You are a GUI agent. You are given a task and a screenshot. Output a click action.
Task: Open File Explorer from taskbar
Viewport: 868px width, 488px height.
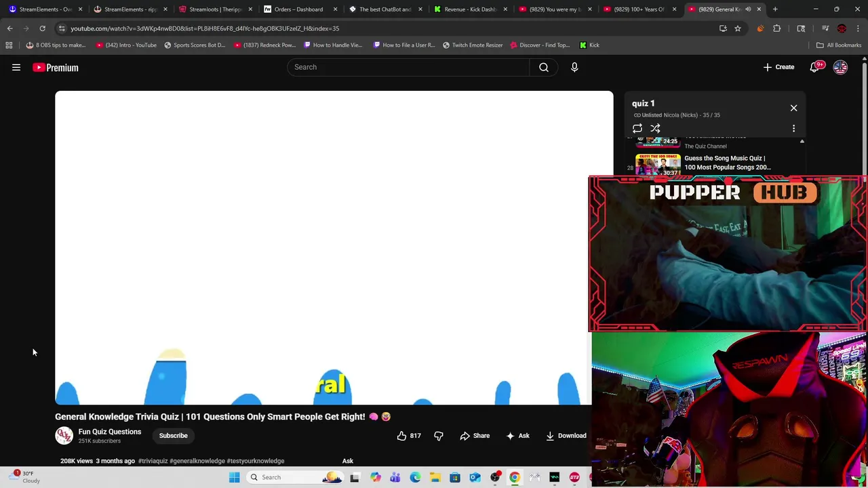(x=435, y=477)
